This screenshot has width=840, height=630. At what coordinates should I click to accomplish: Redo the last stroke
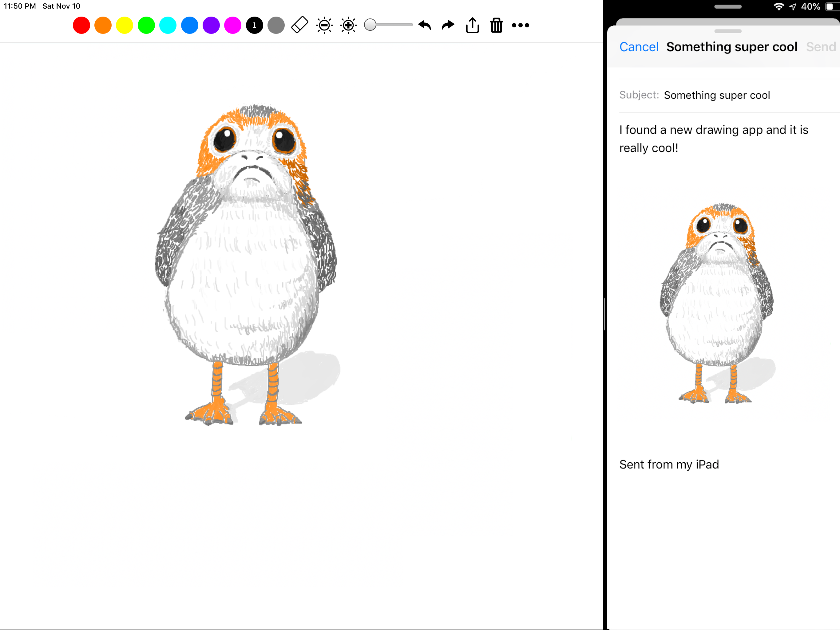[448, 26]
